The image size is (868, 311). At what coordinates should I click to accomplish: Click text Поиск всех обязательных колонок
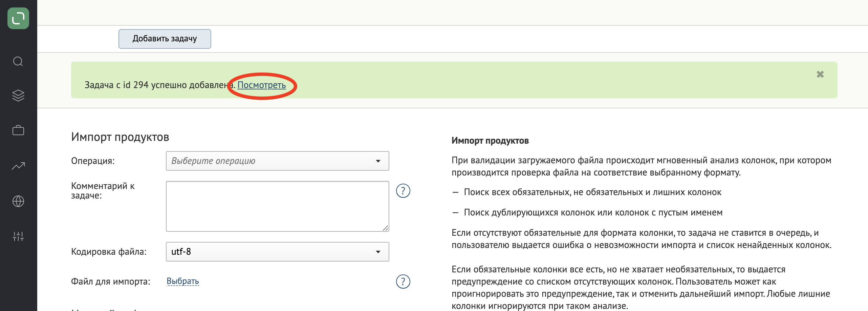tap(592, 192)
